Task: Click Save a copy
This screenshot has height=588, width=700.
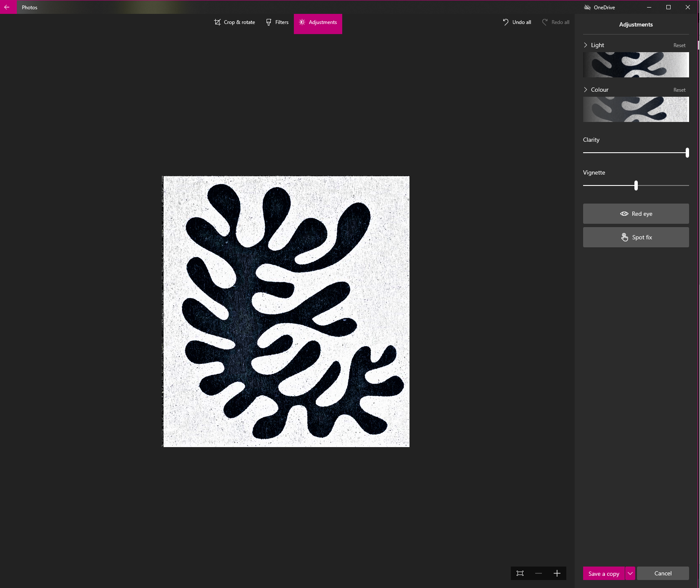Action: [x=604, y=574]
